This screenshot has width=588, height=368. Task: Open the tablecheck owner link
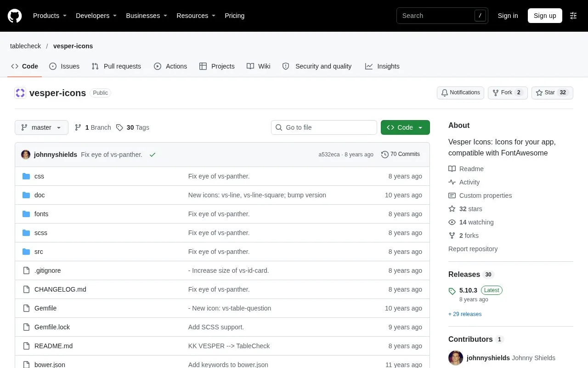pyautogui.click(x=25, y=46)
